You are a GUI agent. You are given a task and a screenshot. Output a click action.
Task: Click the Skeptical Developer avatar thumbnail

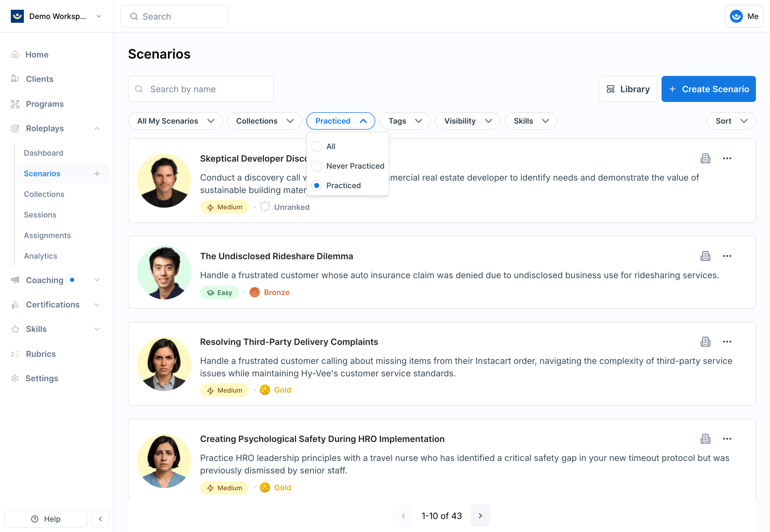(x=164, y=181)
